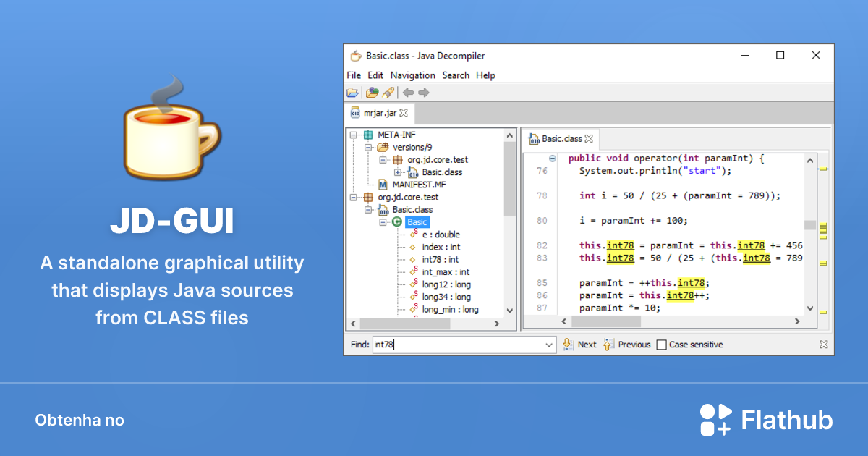The width and height of the screenshot is (868, 456).
Task: Select the Basic.class icon under versions/9
Action: tap(412, 172)
